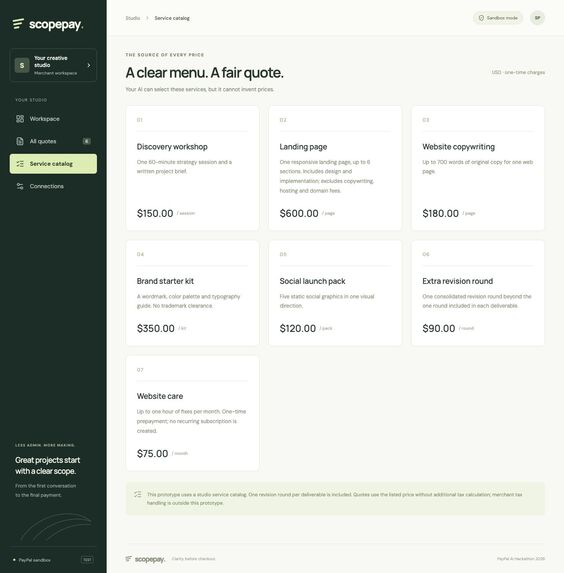Expand the Your creative studio workspace chevron
The width and height of the screenshot is (564, 573).
tap(89, 65)
